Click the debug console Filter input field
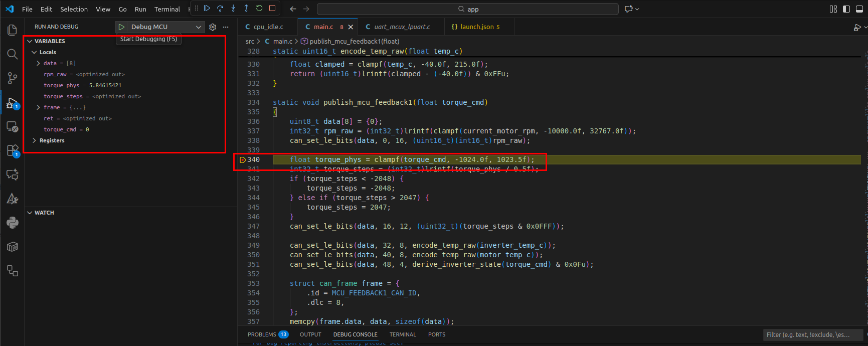Screen dimensions: 868x346 pyautogui.click(x=813, y=334)
